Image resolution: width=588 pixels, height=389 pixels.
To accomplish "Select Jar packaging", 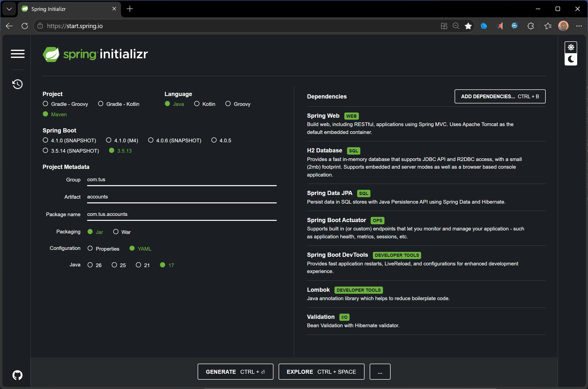I will pos(95,232).
